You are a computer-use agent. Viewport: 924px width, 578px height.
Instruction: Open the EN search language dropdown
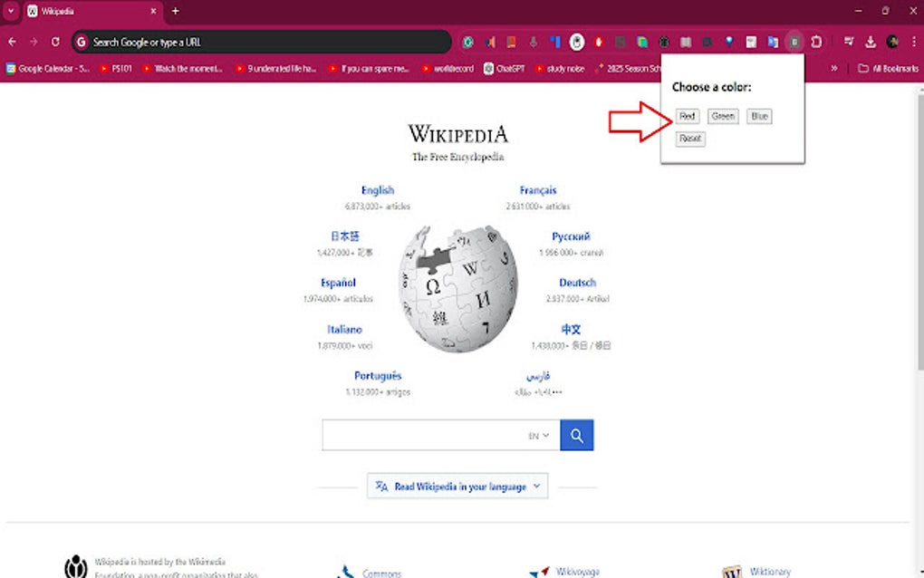pos(539,436)
